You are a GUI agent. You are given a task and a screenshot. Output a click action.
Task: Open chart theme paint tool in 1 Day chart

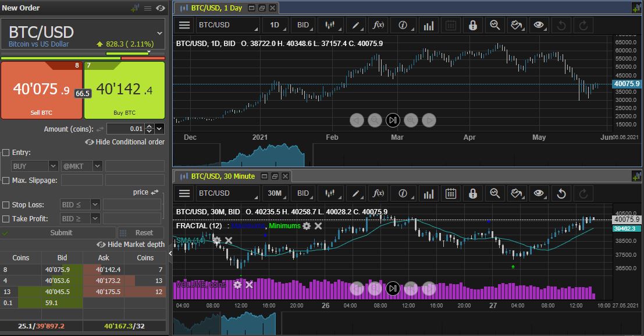click(516, 25)
